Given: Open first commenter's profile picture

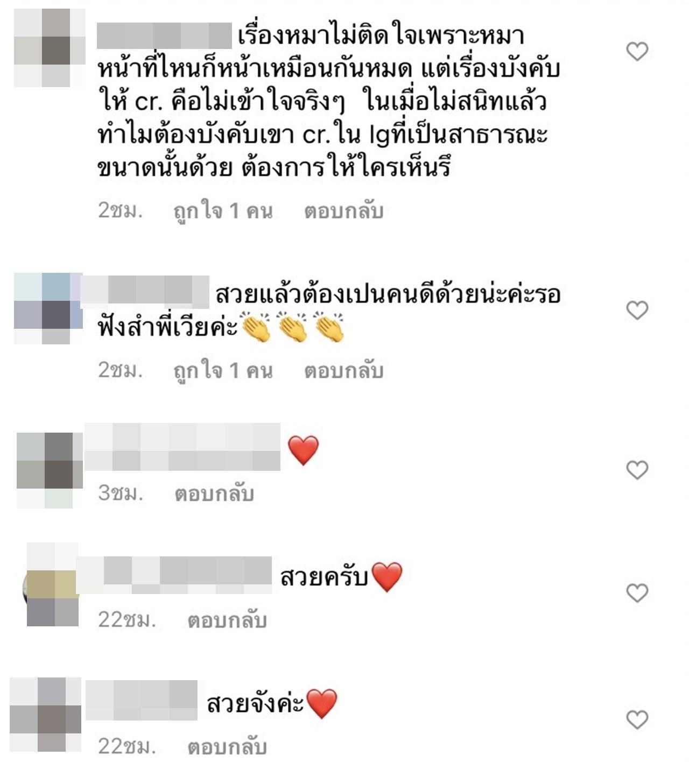Looking at the screenshot, I should coord(50,48).
